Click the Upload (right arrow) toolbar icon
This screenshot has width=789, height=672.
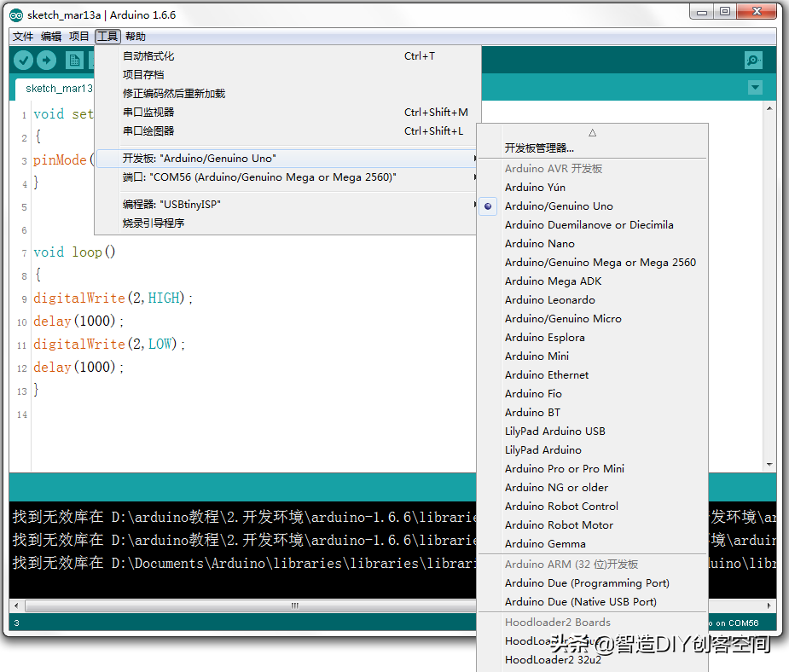(46, 60)
